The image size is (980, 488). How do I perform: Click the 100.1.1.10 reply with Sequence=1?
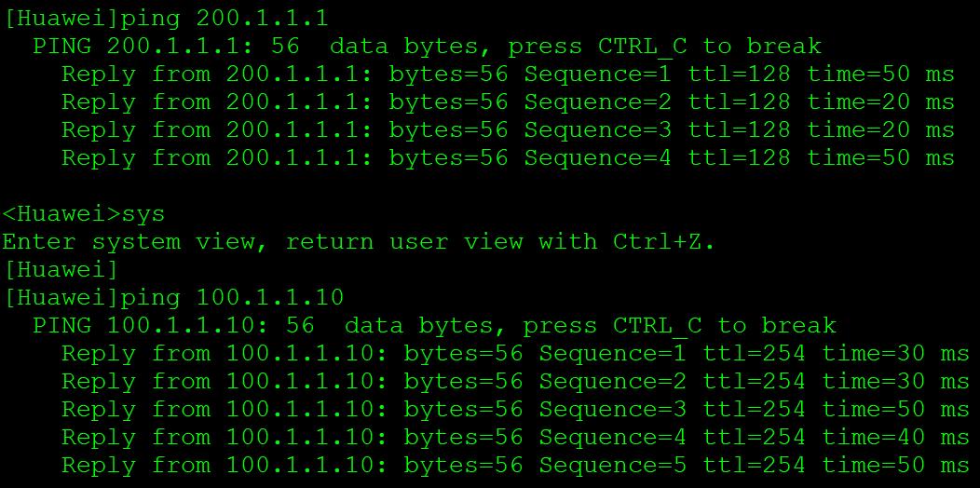(515, 354)
